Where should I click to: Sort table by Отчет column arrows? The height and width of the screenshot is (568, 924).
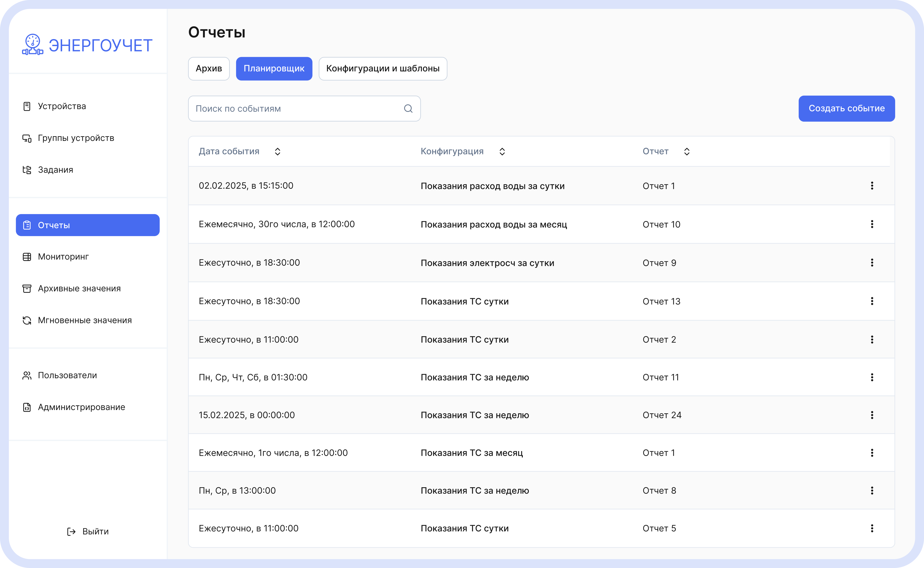pos(687,151)
